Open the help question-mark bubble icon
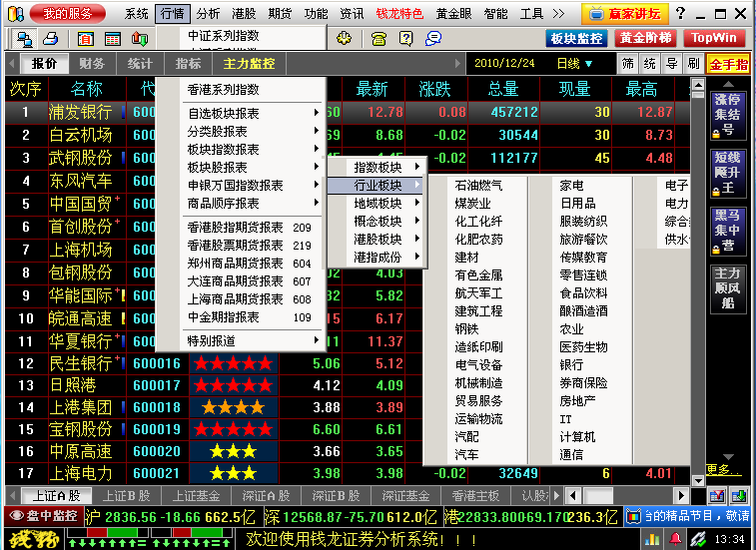 (406, 38)
